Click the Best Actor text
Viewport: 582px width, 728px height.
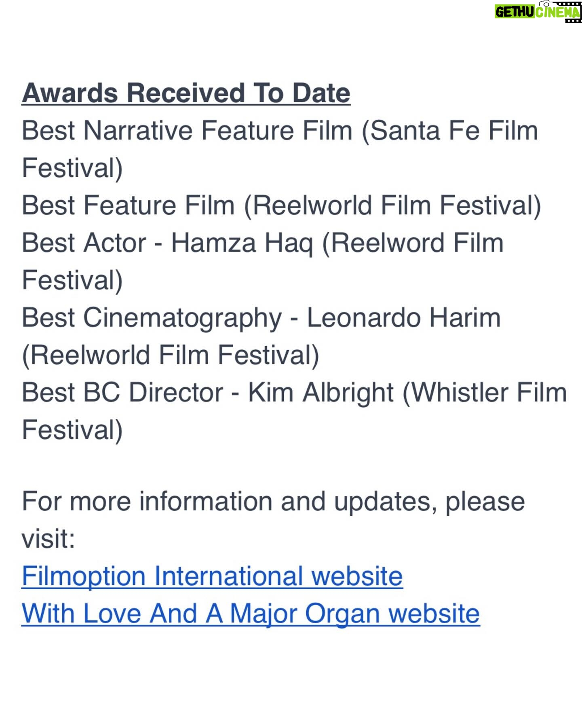[x=84, y=243]
